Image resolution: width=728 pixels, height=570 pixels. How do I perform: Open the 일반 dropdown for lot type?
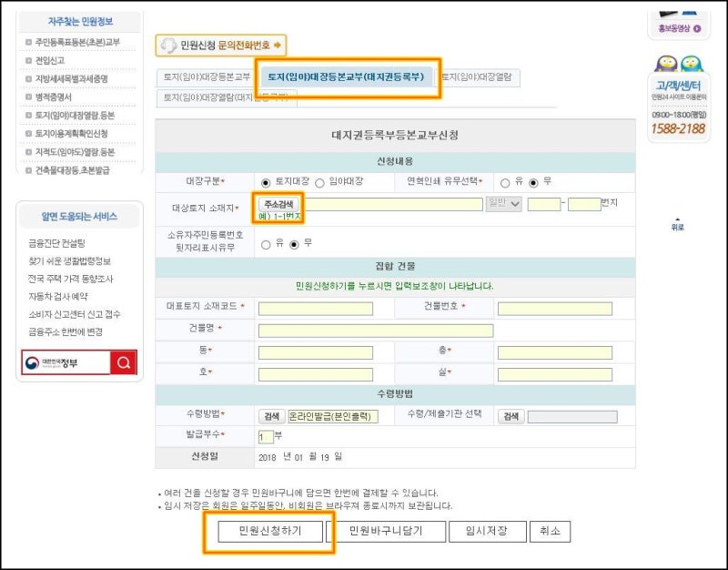[x=504, y=204]
